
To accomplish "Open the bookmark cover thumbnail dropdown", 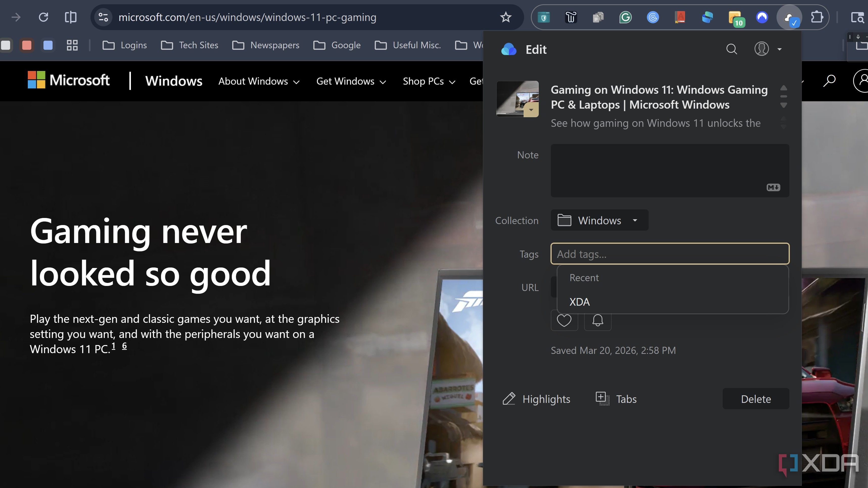I will pyautogui.click(x=531, y=110).
